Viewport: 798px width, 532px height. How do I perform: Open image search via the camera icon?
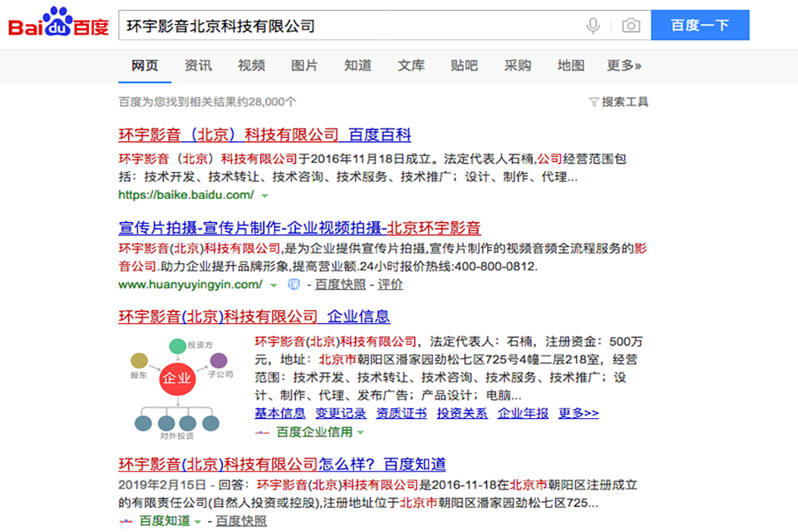coord(630,25)
